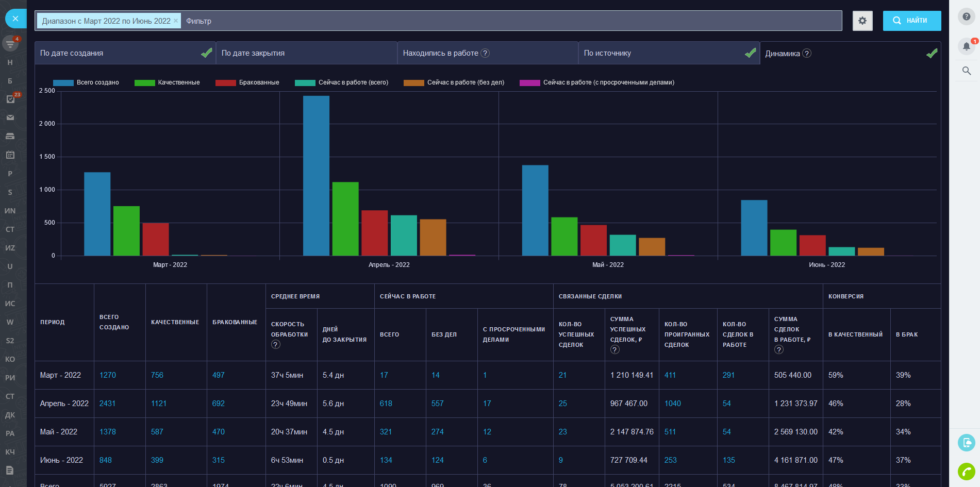Open March 2022 total created value 1270
The width and height of the screenshot is (980, 487).
tap(108, 375)
